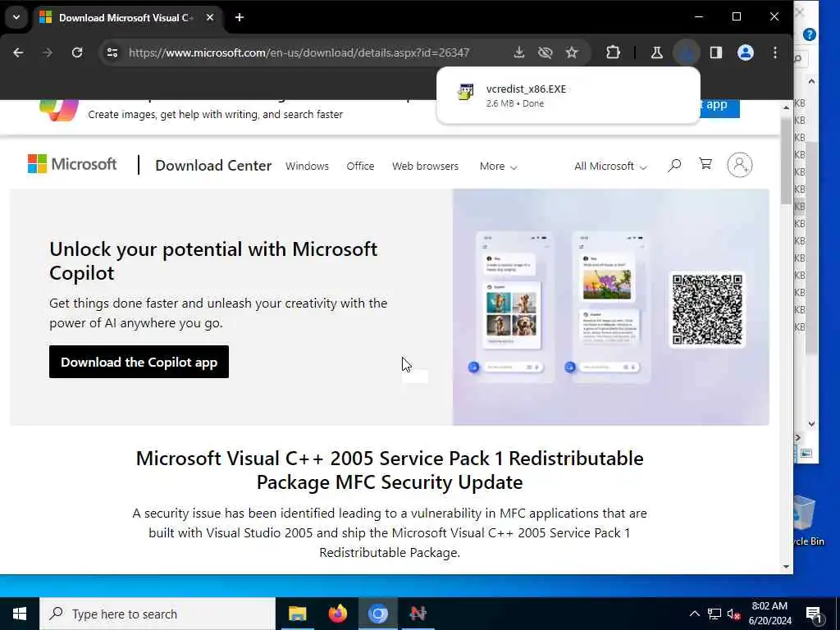Open the notification center icon
The image size is (840, 630).
tap(815, 614)
